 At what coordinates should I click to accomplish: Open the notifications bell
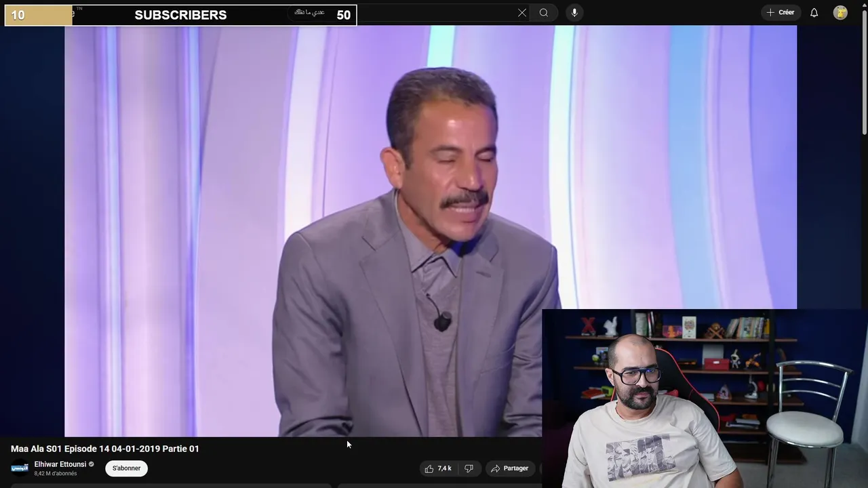814,13
